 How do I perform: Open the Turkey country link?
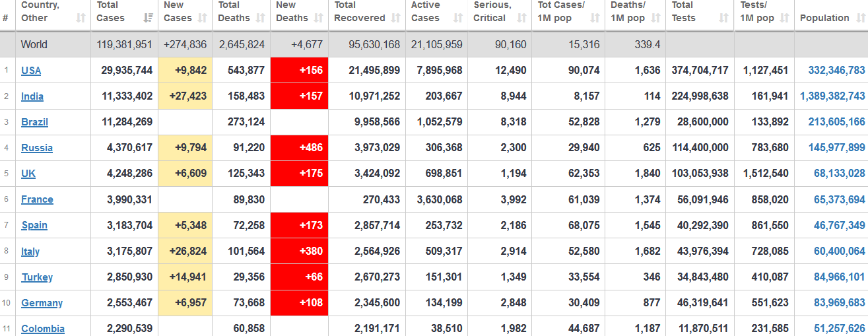coord(37,277)
